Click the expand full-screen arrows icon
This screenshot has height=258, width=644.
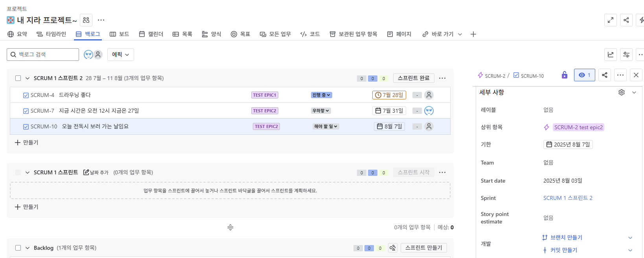click(x=611, y=20)
